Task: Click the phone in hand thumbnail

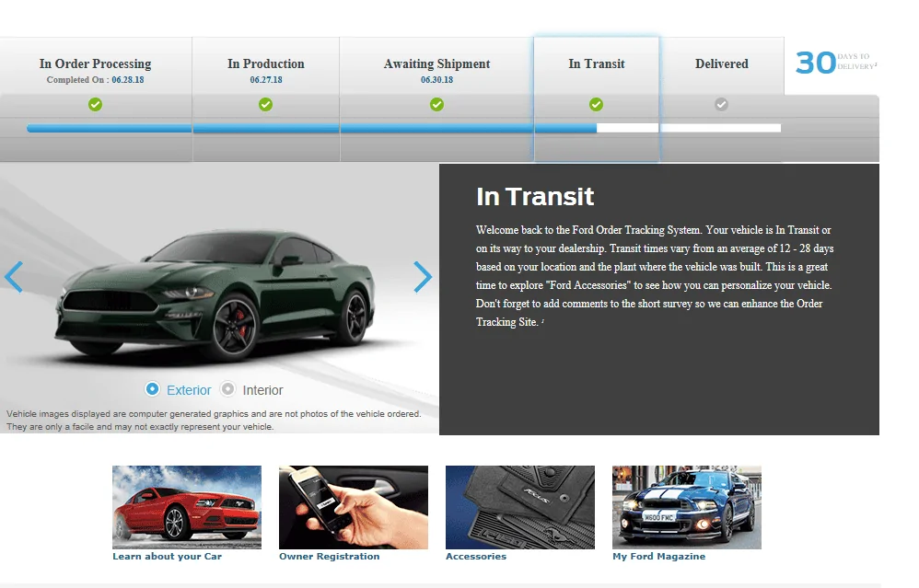Action: click(354, 507)
